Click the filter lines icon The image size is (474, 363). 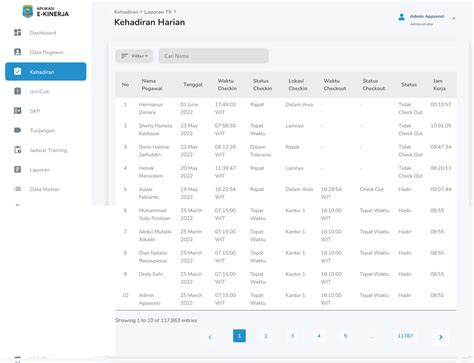coord(125,56)
